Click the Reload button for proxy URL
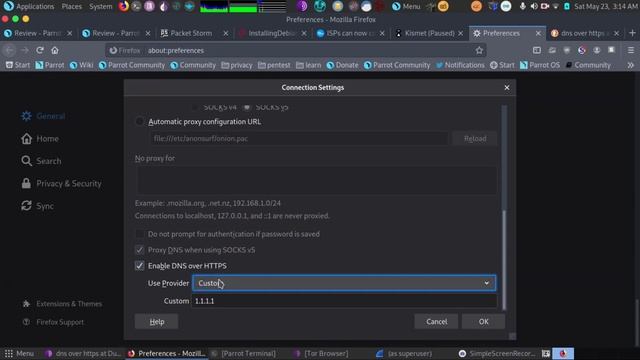 475,139
